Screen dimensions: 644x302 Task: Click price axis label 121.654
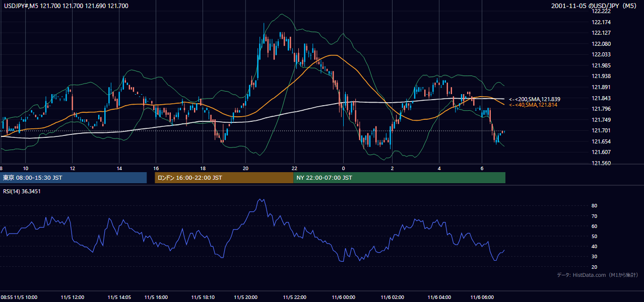pos(601,141)
